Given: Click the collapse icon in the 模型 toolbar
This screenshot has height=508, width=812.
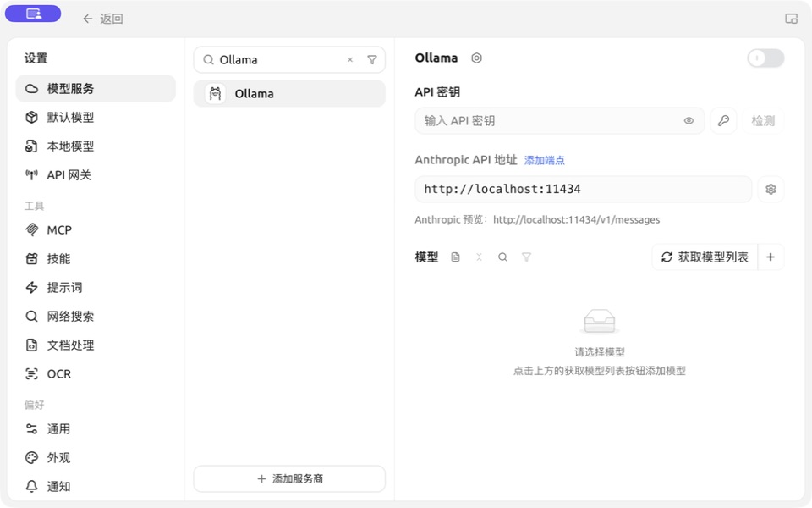Looking at the screenshot, I should pyautogui.click(x=479, y=257).
